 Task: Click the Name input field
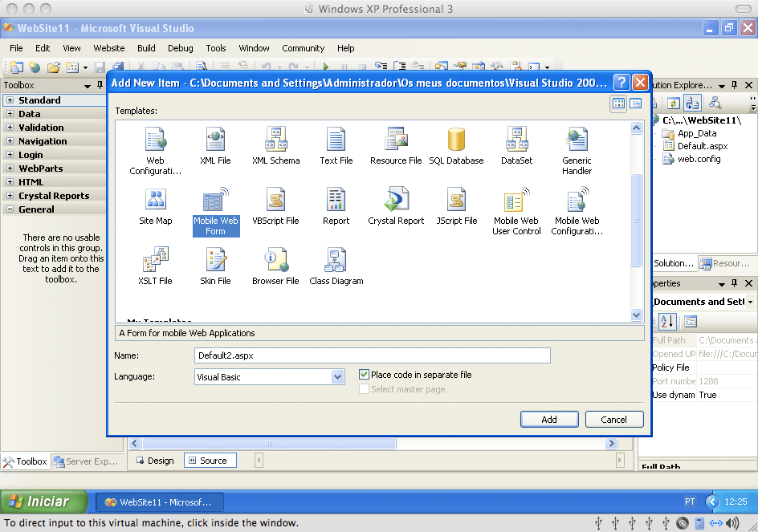pyautogui.click(x=373, y=355)
